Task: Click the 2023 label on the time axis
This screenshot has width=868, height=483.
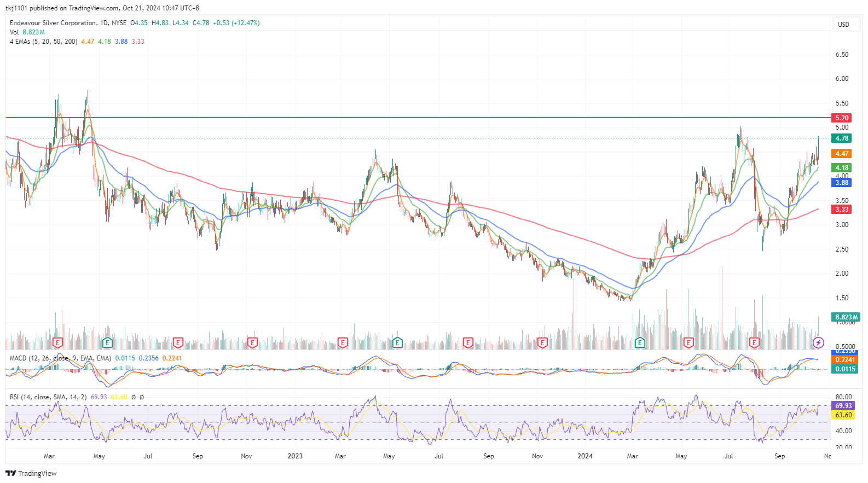Action: pyautogui.click(x=295, y=456)
